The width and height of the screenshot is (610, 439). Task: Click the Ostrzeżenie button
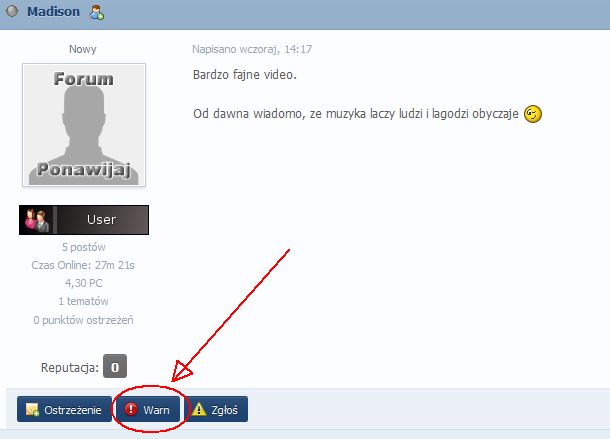[x=64, y=409]
